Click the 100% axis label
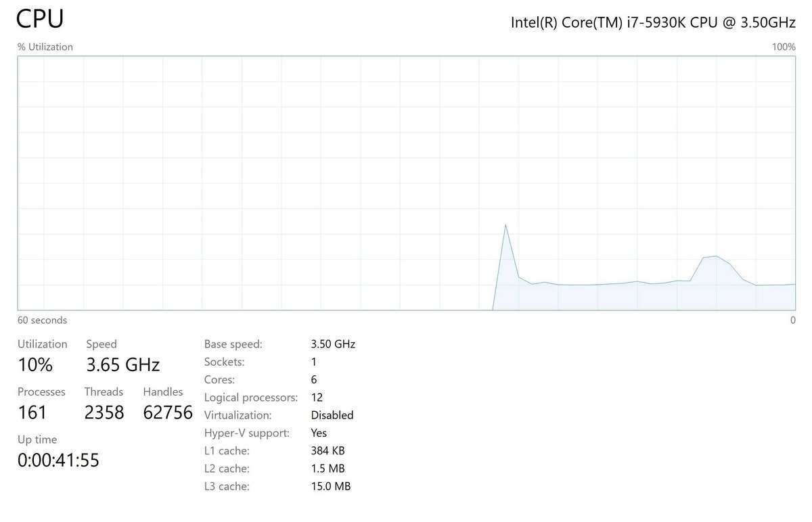This screenshot has height=522, width=812. coord(784,47)
